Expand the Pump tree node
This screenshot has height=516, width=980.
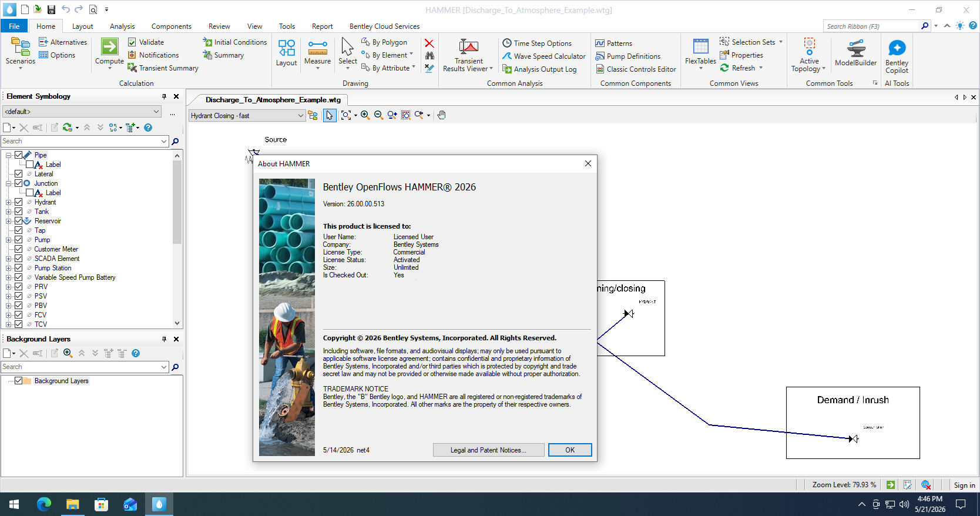coord(9,240)
